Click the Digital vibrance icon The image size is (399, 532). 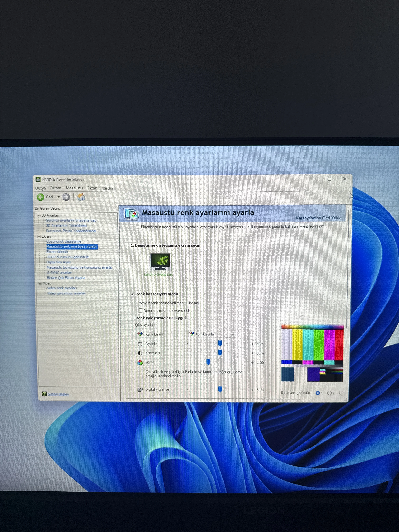tap(140, 389)
